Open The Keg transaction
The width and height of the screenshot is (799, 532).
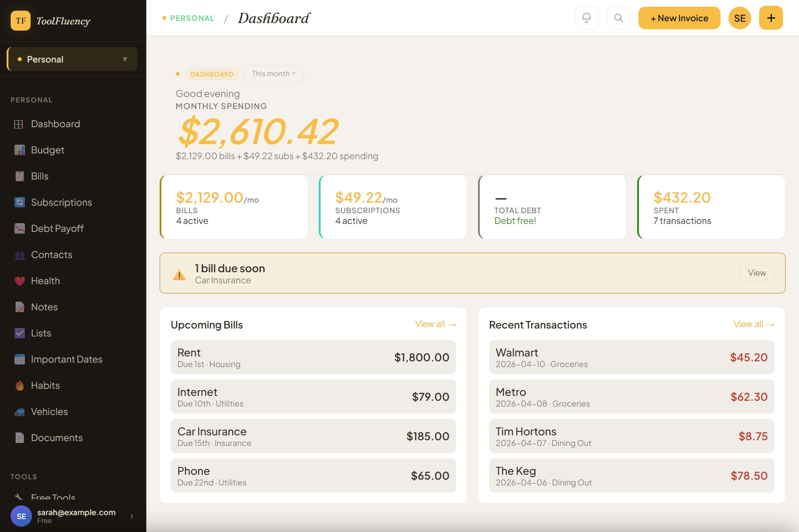[632, 476]
